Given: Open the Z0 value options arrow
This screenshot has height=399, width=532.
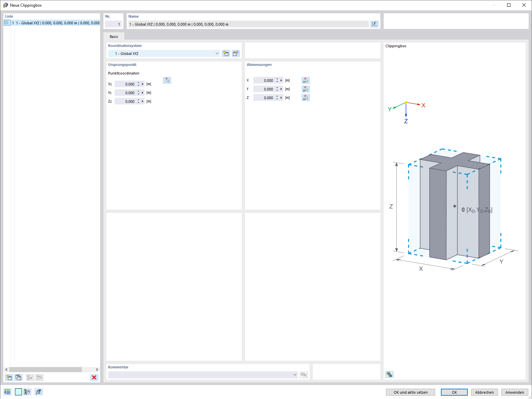Looking at the screenshot, I should 143,101.
